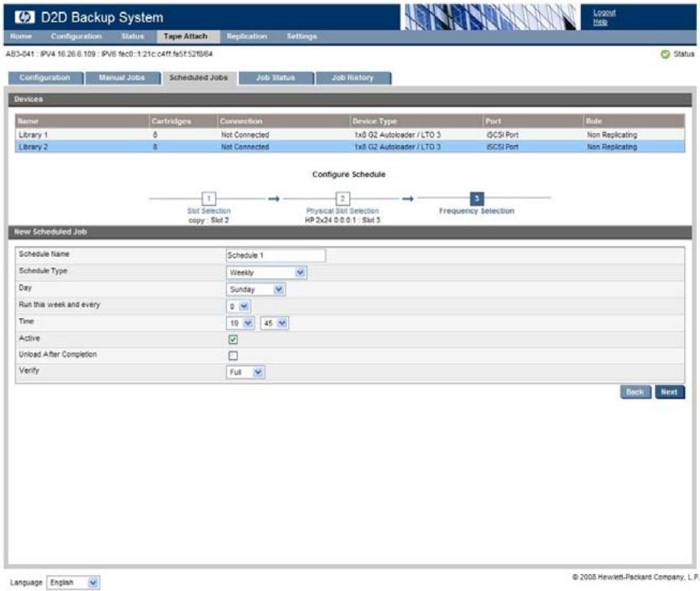Open the Status top menu
The image size is (700, 591).
click(x=133, y=36)
